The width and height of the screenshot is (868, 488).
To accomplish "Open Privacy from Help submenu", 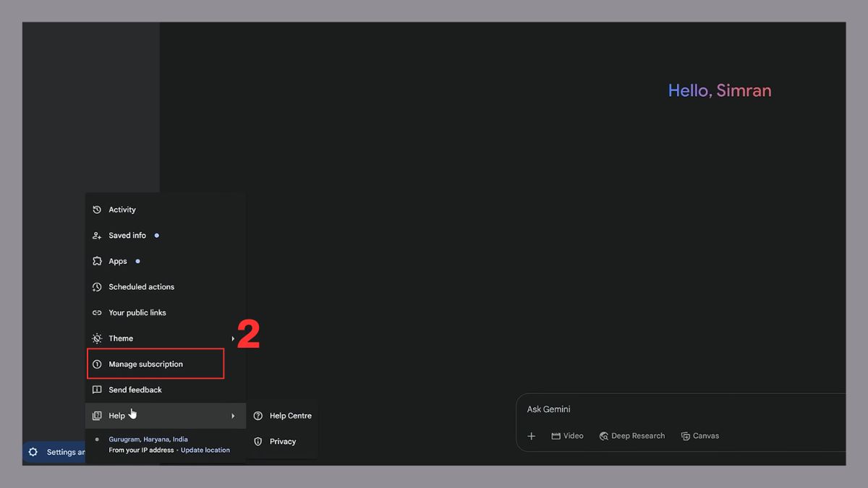I will tap(282, 442).
